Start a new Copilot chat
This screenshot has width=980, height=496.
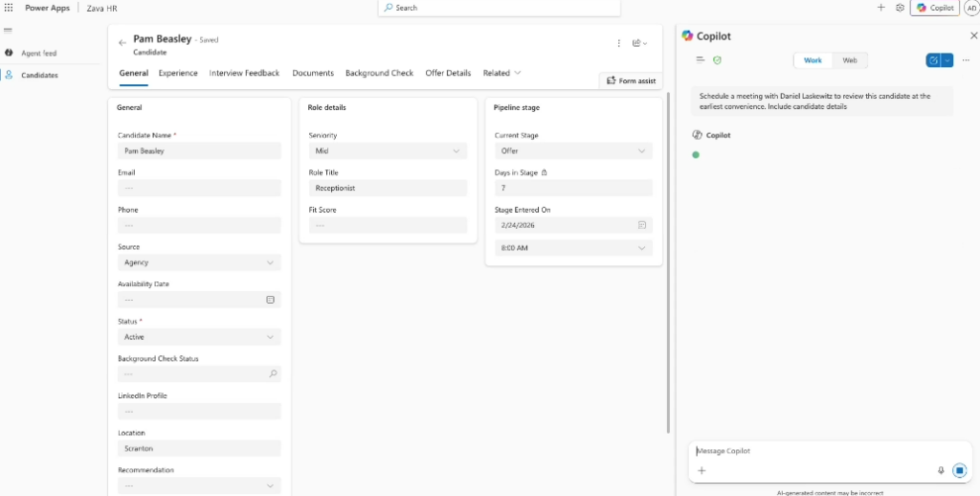click(x=933, y=60)
